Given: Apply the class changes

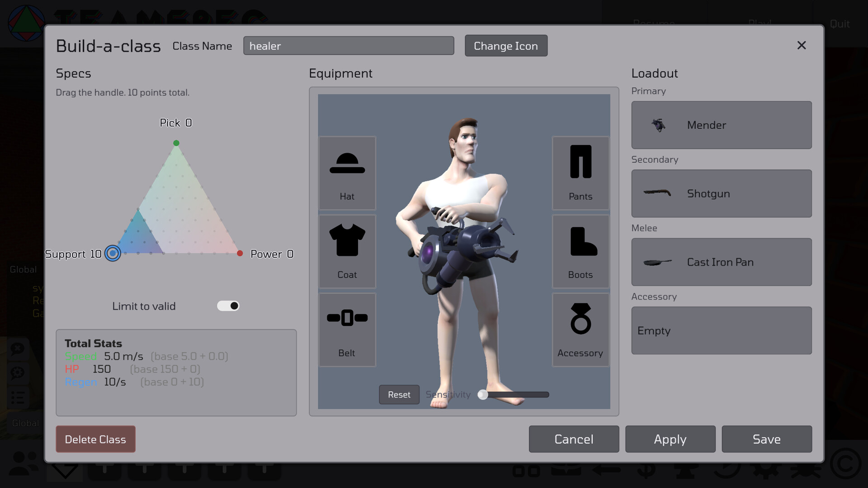Looking at the screenshot, I should pos(670,439).
